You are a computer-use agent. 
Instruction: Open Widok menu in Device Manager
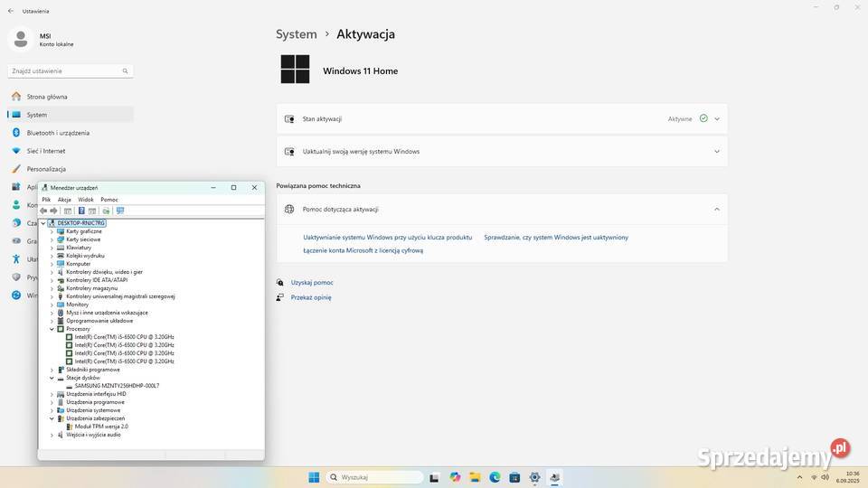pyautogui.click(x=86, y=199)
